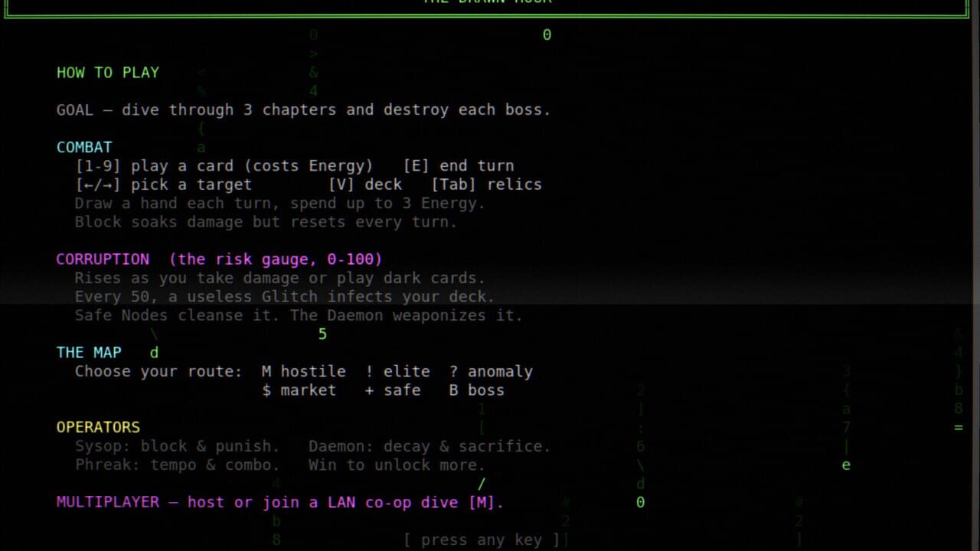The height and width of the screenshot is (551, 980).
Task: Click the '[ press any key ]' prompt
Action: pyautogui.click(x=482, y=540)
